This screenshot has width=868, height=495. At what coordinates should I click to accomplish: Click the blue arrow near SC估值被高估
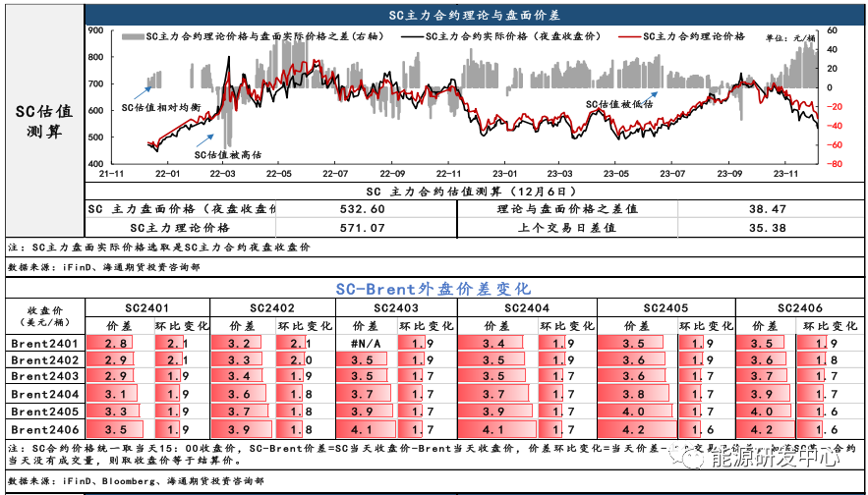coord(204,140)
